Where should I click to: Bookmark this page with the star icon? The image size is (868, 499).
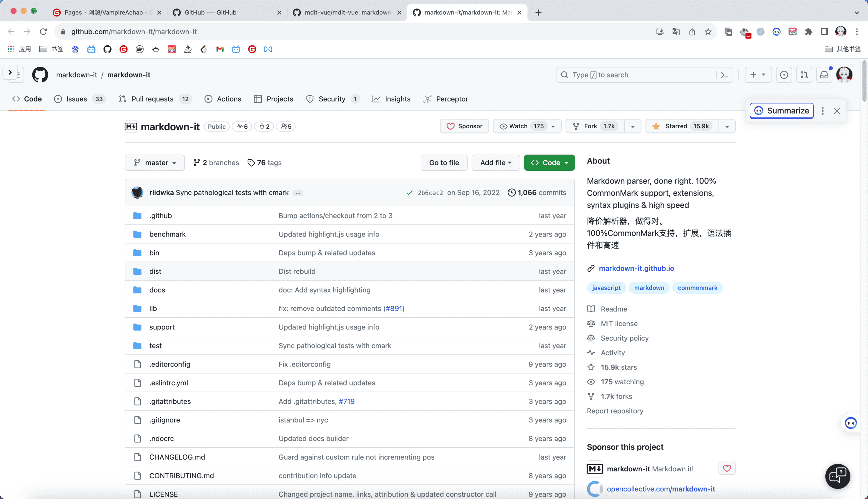click(x=708, y=32)
